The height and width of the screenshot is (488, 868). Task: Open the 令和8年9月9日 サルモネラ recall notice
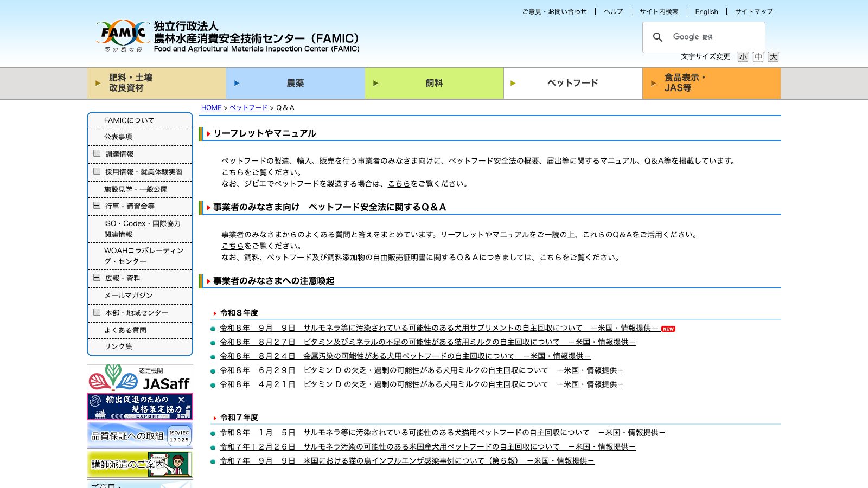439,328
